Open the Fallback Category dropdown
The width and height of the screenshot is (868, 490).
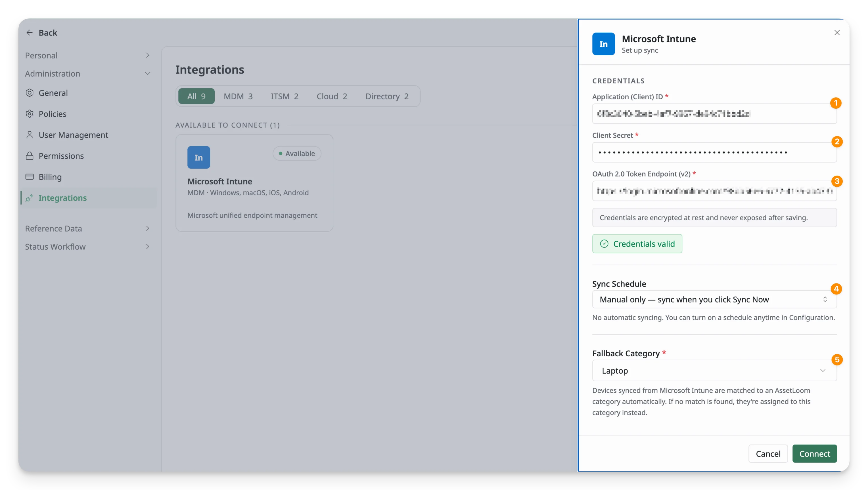714,371
